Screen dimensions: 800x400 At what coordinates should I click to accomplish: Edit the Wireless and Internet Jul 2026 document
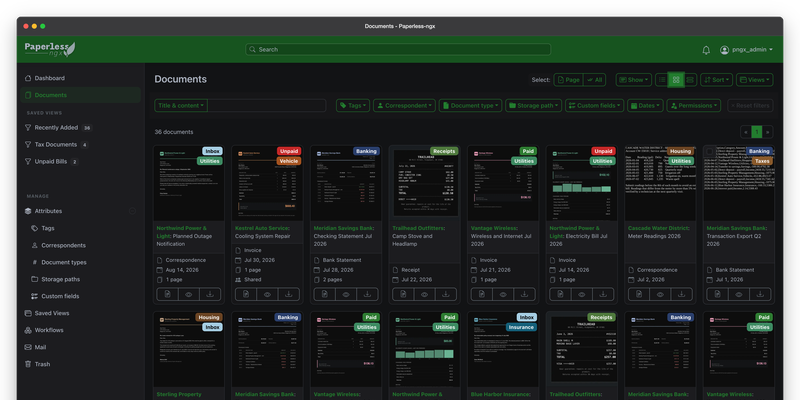[482, 294]
